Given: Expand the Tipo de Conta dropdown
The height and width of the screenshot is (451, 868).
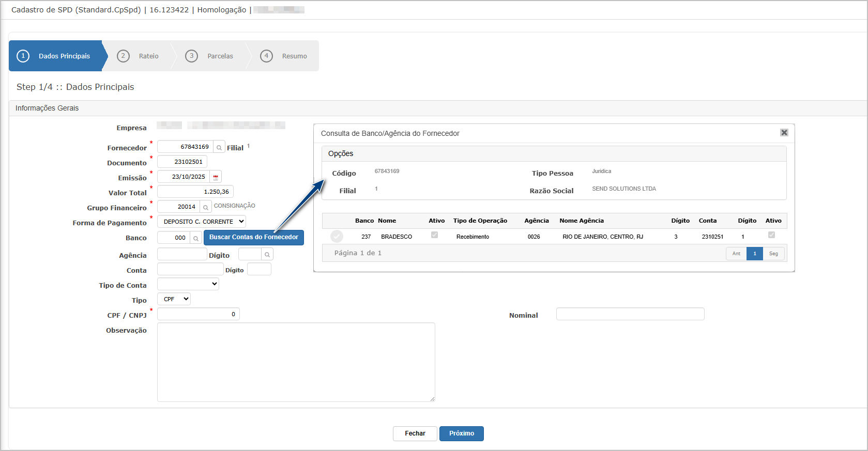Looking at the screenshot, I should (188, 284).
